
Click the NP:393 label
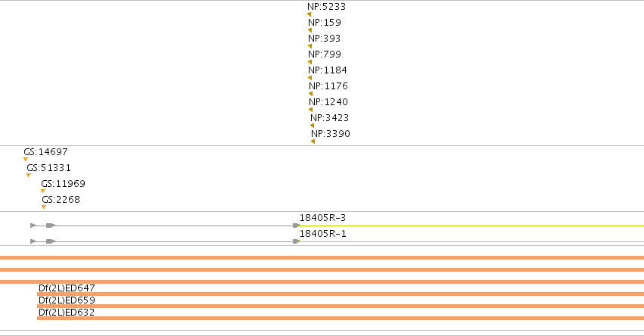point(325,39)
